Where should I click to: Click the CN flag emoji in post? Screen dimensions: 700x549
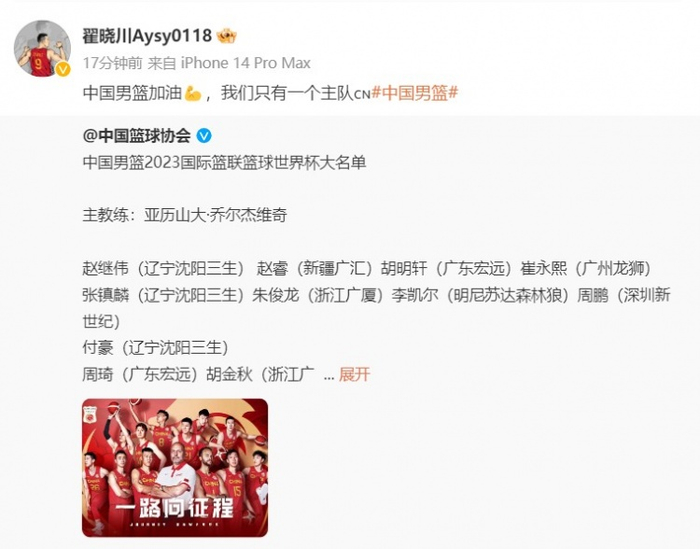(x=362, y=94)
